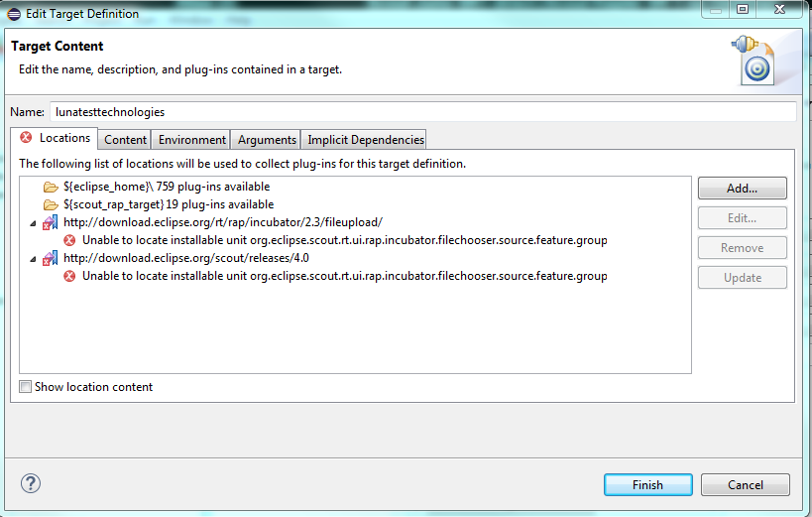Click folder icon for ${scout_rap_target} location

51,204
